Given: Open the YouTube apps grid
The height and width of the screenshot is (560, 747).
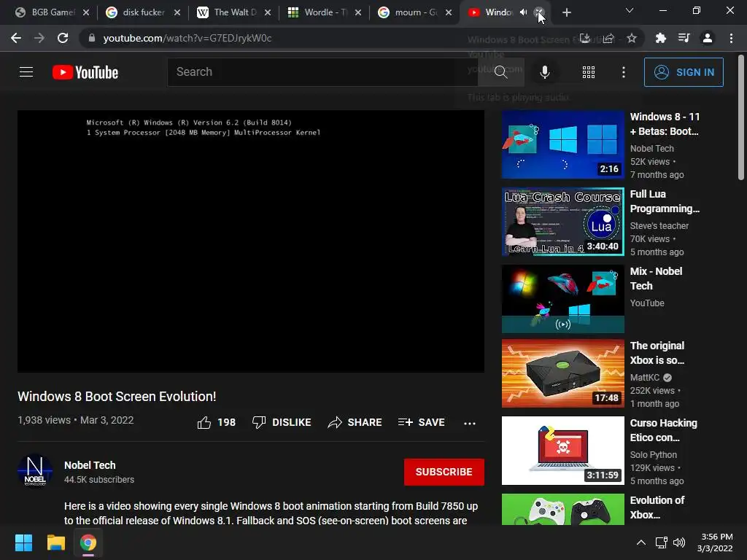Looking at the screenshot, I should tap(589, 72).
